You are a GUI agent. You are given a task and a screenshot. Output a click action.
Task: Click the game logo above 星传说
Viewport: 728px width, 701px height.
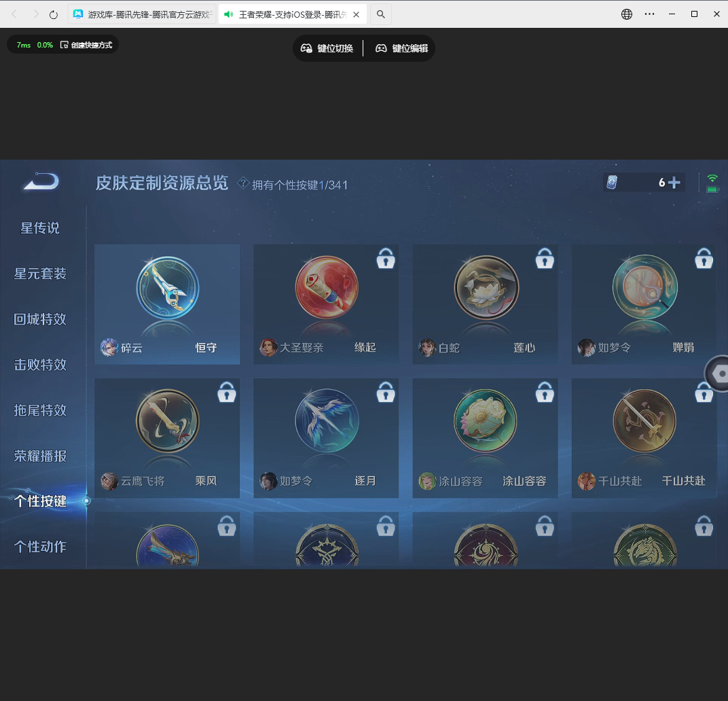pyautogui.click(x=39, y=182)
